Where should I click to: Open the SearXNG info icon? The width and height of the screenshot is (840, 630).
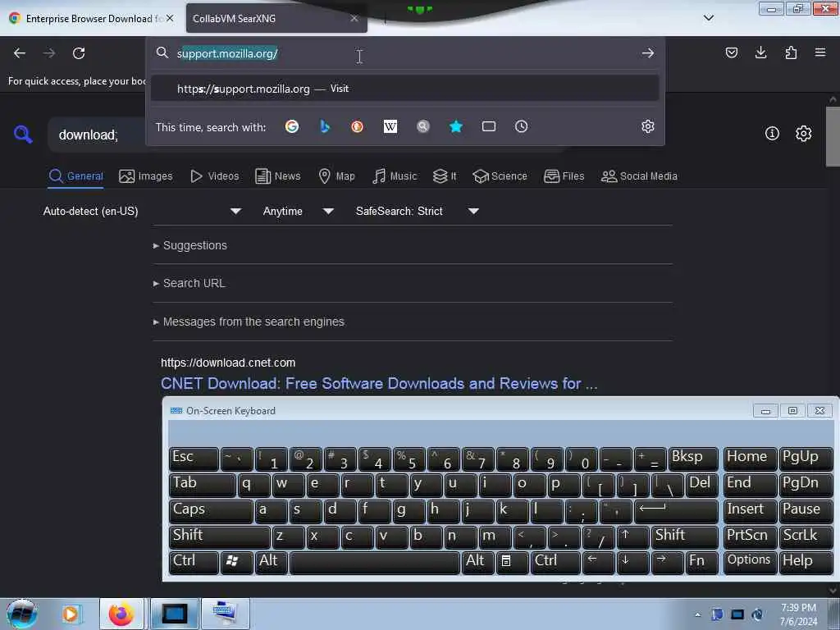coord(772,134)
